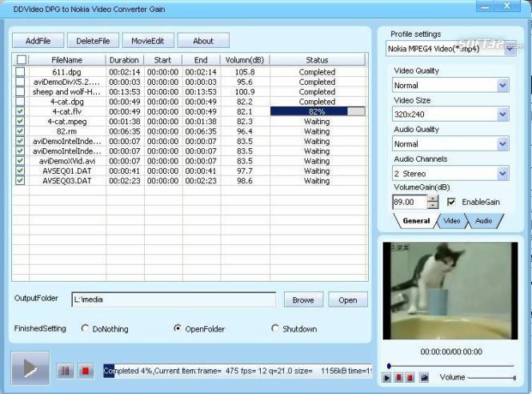Click the 00:06:35 End cell for 82.rm
532x394 pixels.
[x=201, y=131]
